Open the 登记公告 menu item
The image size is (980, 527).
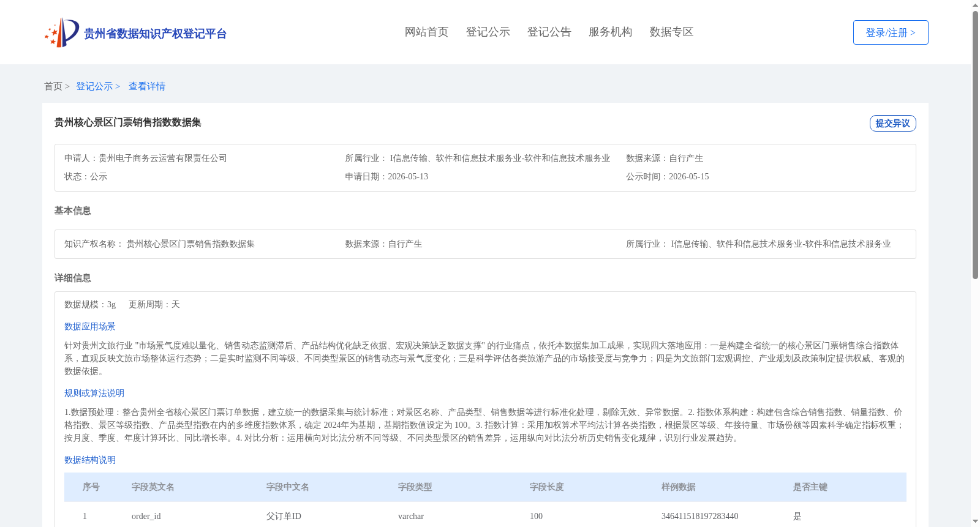pyautogui.click(x=549, y=32)
